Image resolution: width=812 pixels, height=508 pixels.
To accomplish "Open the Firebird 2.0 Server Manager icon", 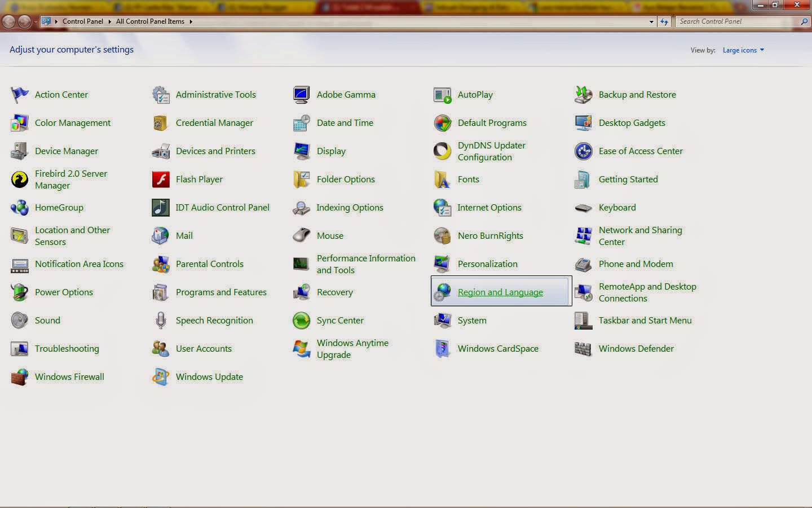I will [20, 179].
